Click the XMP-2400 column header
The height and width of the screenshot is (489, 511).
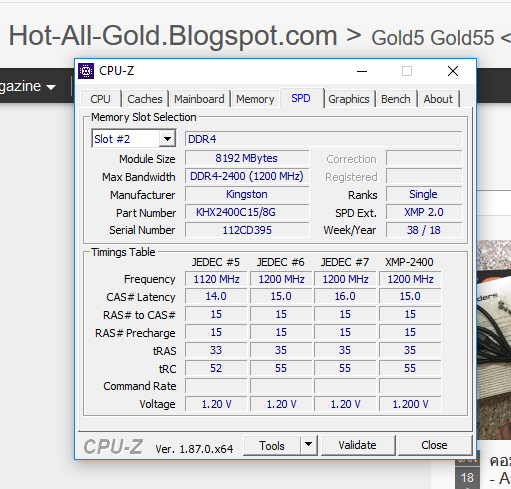409,262
